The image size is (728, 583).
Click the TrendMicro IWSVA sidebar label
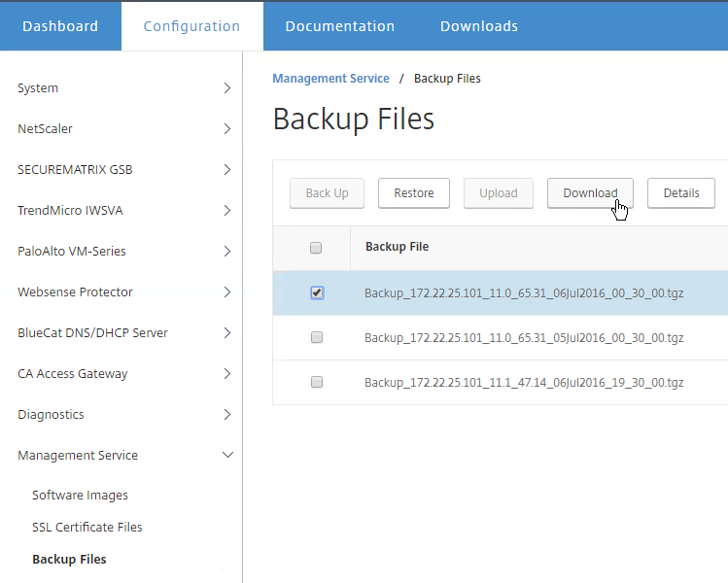click(70, 210)
